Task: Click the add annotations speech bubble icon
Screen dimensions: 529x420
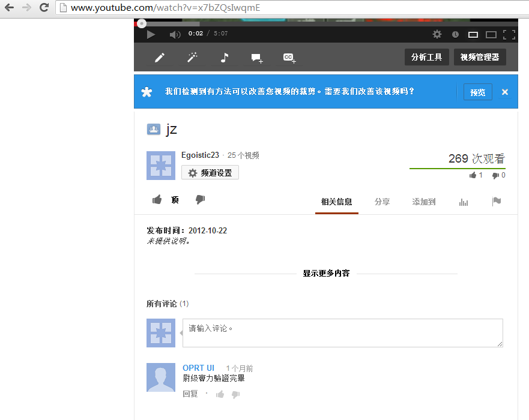Action: coord(257,58)
